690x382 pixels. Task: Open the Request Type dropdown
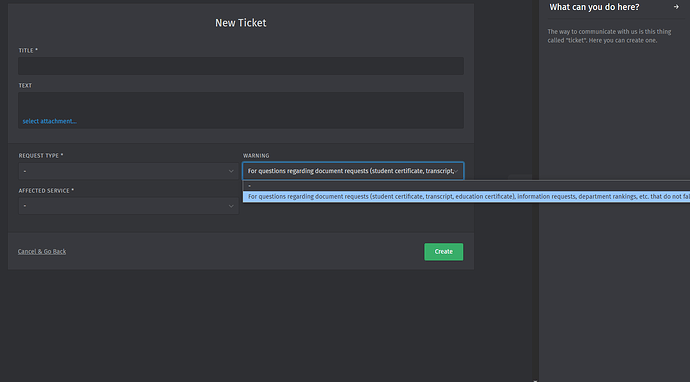point(128,171)
